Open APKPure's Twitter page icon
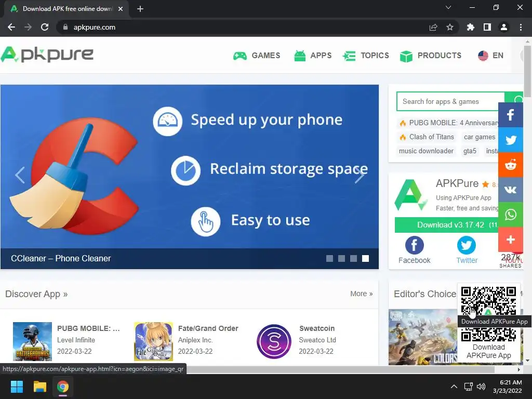Screen dimensions: 532x399 pyautogui.click(x=467, y=245)
